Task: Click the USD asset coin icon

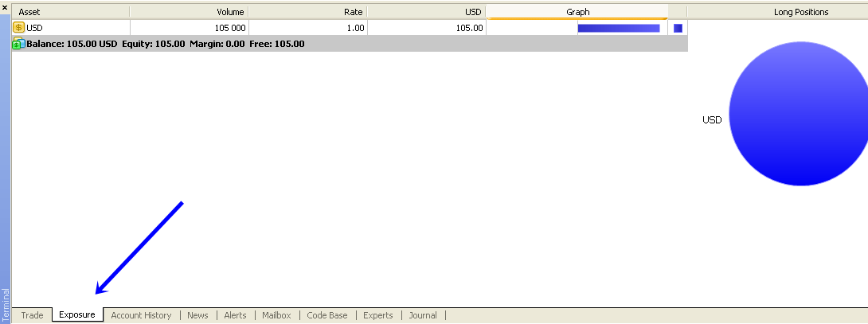Action: point(18,28)
